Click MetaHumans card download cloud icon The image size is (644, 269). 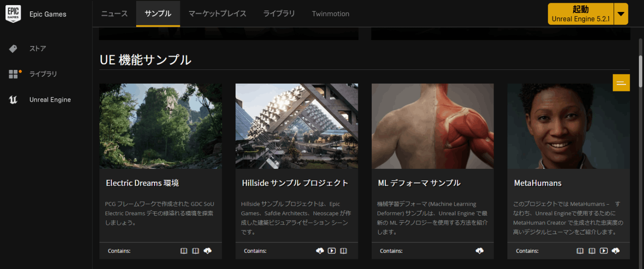click(615, 251)
